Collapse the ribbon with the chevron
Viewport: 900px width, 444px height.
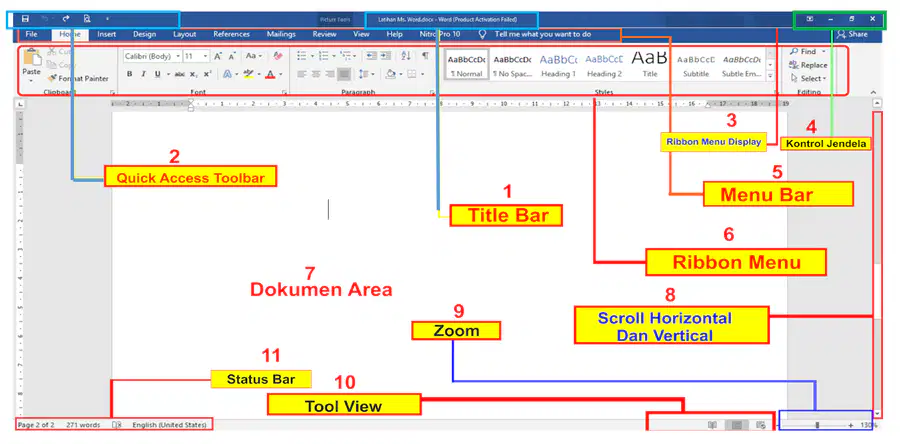873,92
